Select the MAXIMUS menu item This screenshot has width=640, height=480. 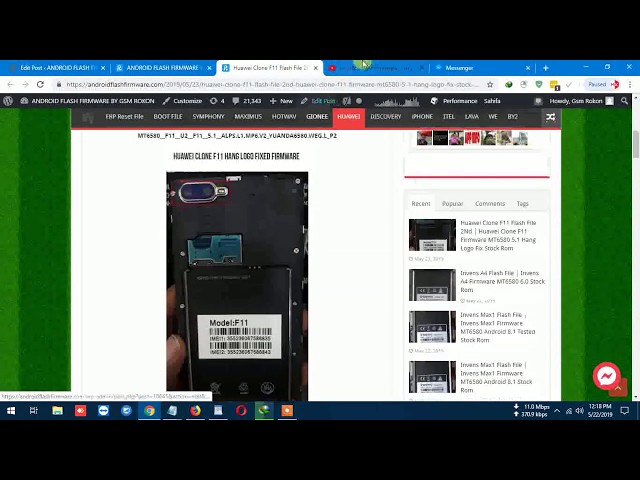(248, 117)
